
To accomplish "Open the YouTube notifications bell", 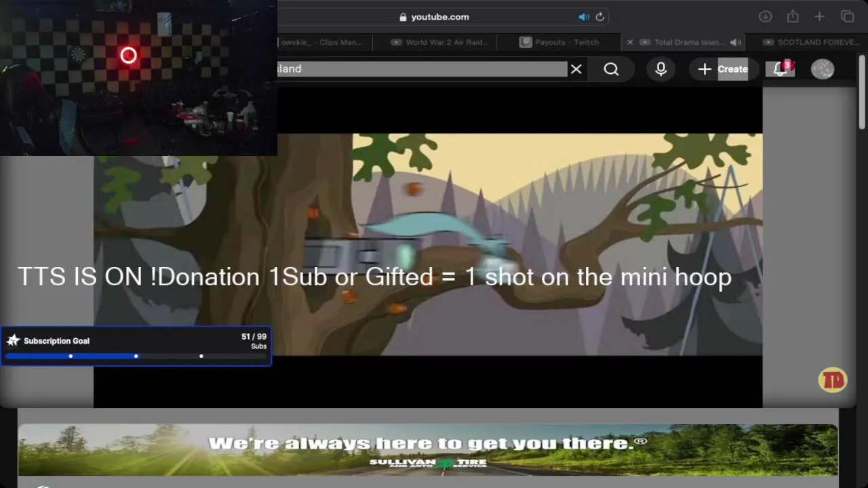I will (781, 69).
